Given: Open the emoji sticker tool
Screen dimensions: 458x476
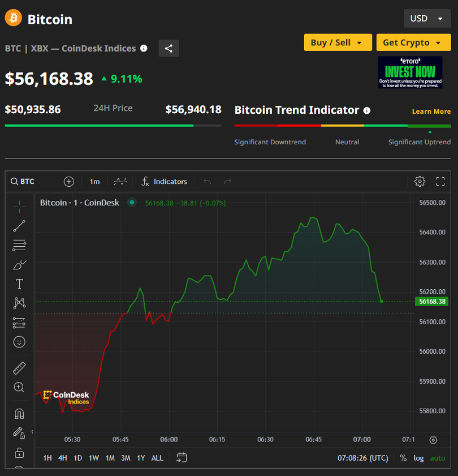Looking at the screenshot, I should pyautogui.click(x=19, y=342).
